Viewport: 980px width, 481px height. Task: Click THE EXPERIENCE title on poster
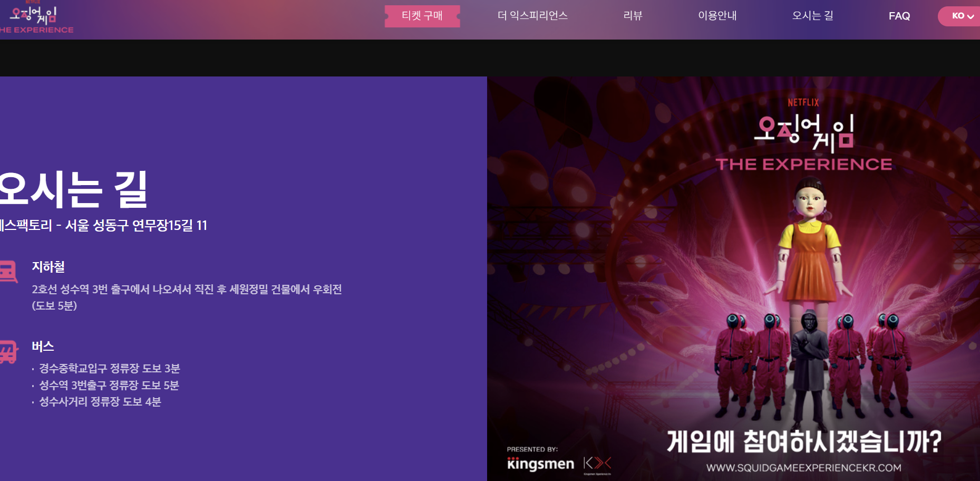pyautogui.click(x=804, y=165)
